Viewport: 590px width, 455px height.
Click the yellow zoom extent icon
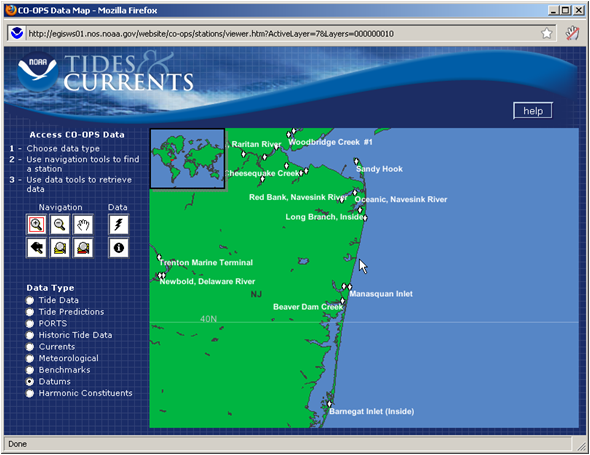59,248
